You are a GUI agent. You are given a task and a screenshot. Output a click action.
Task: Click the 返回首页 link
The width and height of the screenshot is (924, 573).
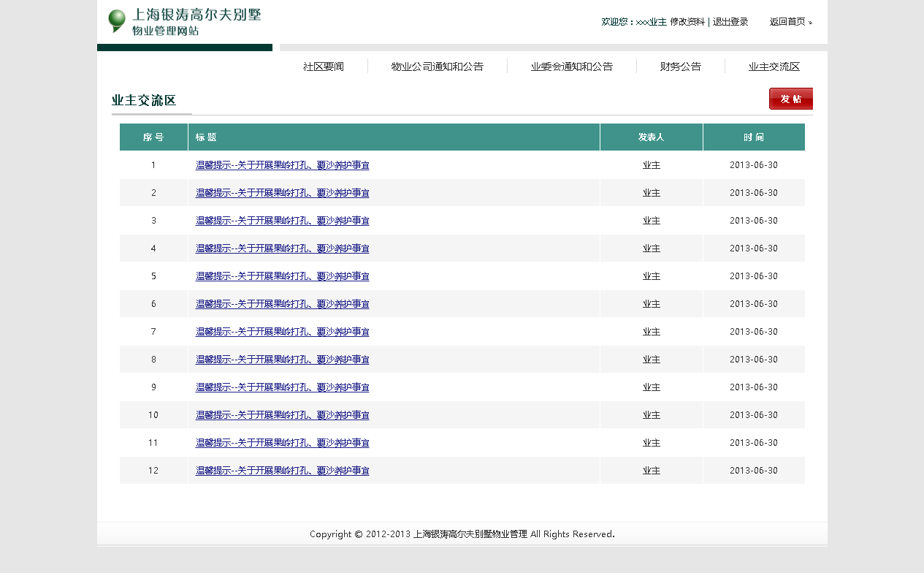790,22
